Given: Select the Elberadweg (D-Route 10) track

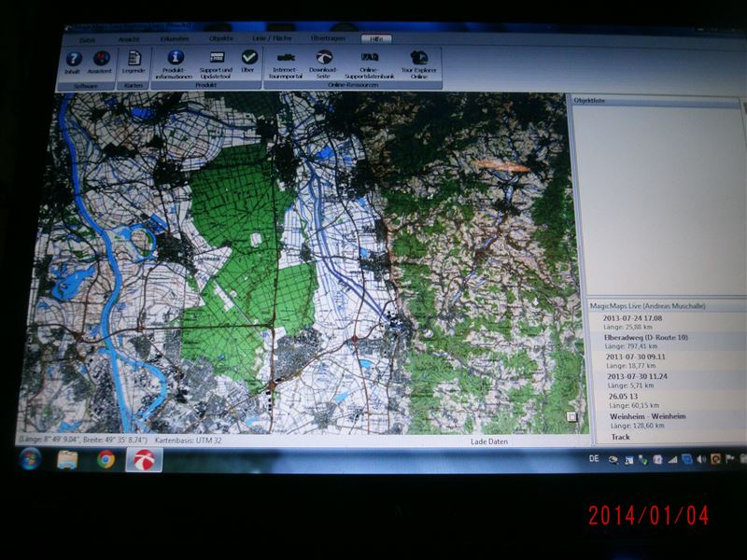Looking at the screenshot, I should [x=646, y=337].
